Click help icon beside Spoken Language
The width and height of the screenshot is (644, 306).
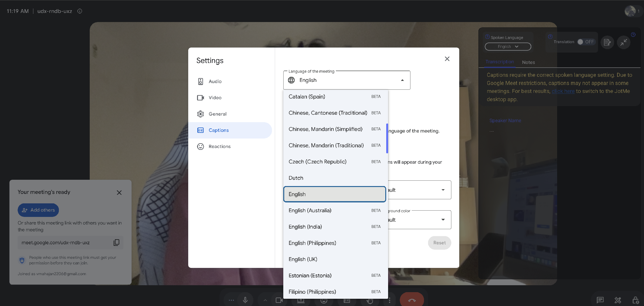(487, 37)
